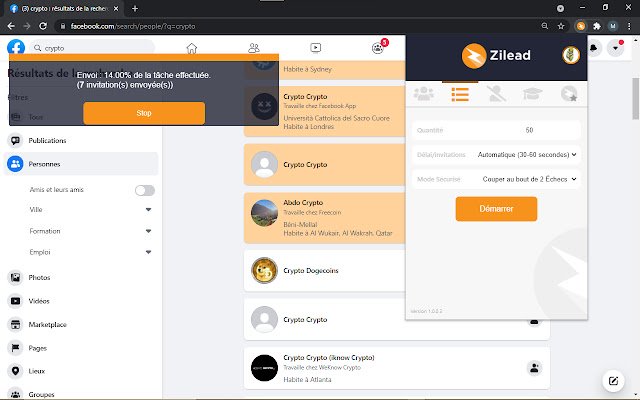The width and height of the screenshot is (640, 400).
Task: Open Facebook account dropdown arrow
Action: pos(615,48)
